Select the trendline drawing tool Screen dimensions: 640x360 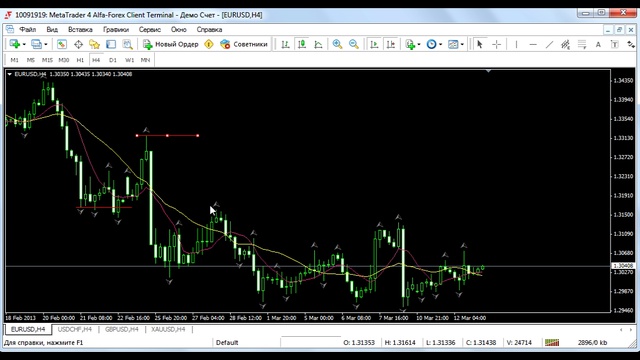(549, 44)
